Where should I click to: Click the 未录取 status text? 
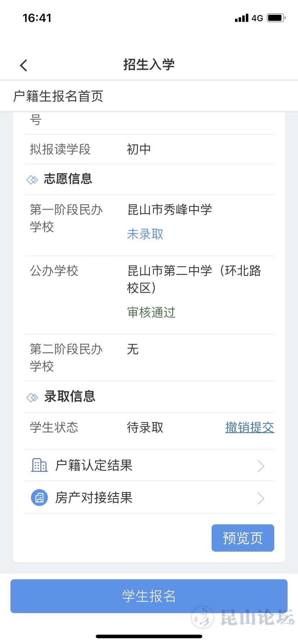tap(145, 234)
